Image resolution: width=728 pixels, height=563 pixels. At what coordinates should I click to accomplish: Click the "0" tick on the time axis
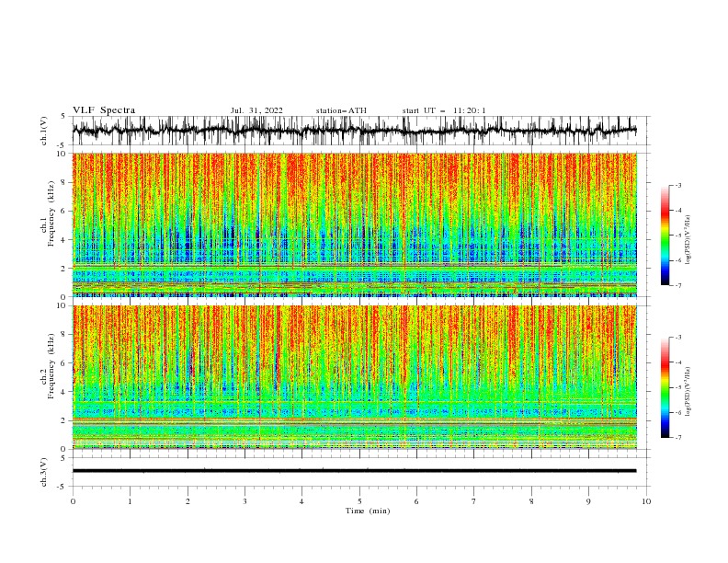73,501
